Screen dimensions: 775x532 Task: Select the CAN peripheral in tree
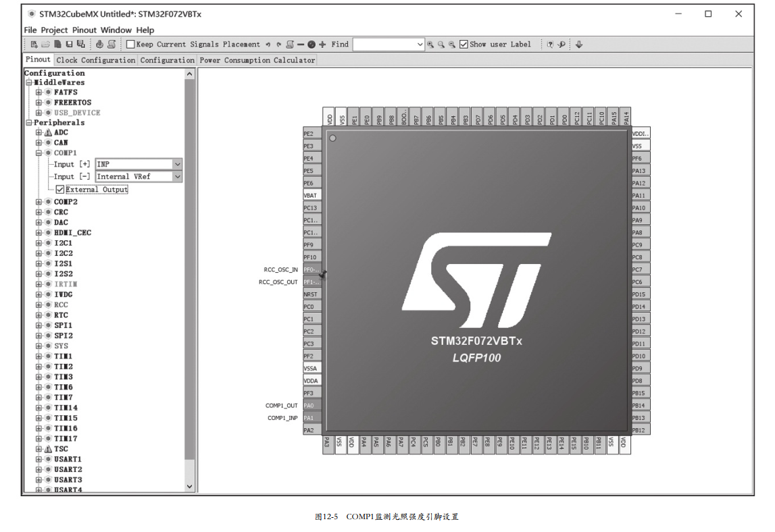[x=61, y=142]
